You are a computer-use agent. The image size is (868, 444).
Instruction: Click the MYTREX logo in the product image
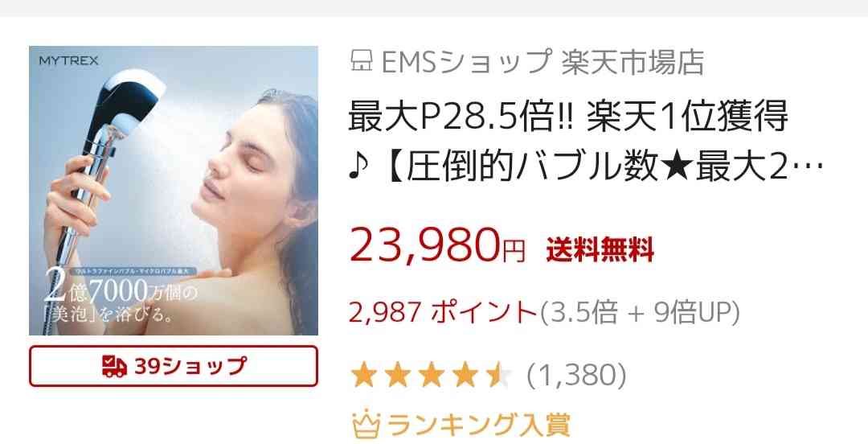click(x=68, y=60)
